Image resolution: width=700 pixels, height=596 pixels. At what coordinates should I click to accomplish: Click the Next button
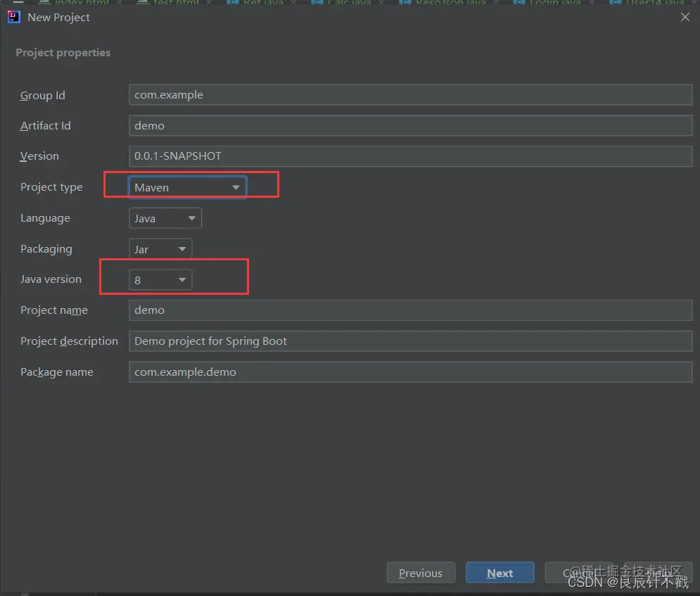click(500, 573)
